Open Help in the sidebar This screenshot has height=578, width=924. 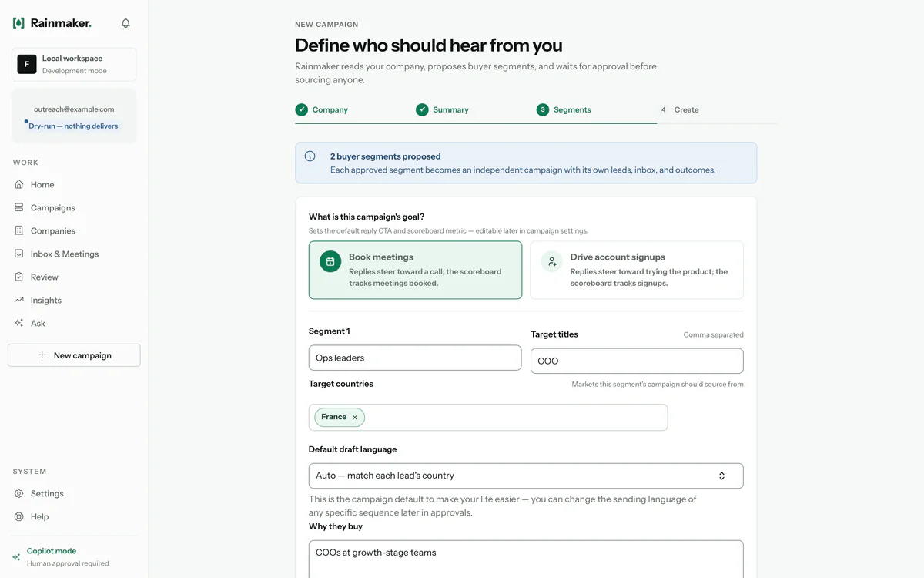coord(74,516)
